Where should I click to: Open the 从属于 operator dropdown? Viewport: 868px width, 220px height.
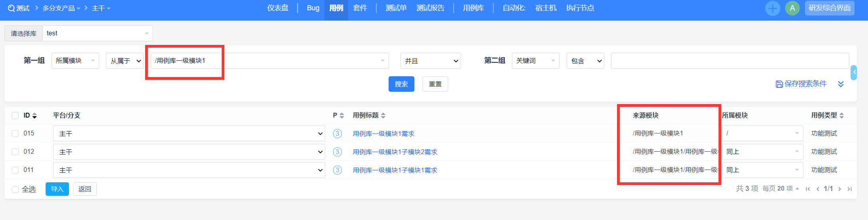[125, 61]
